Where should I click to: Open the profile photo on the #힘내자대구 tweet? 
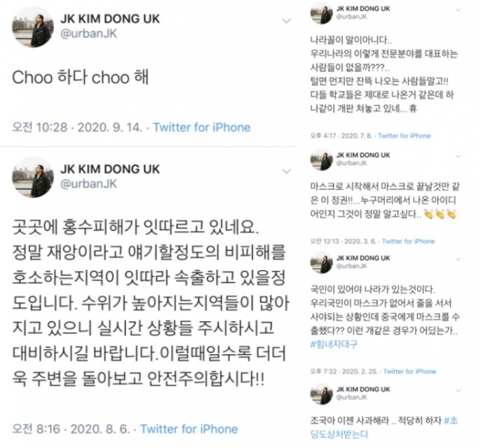[322, 263]
